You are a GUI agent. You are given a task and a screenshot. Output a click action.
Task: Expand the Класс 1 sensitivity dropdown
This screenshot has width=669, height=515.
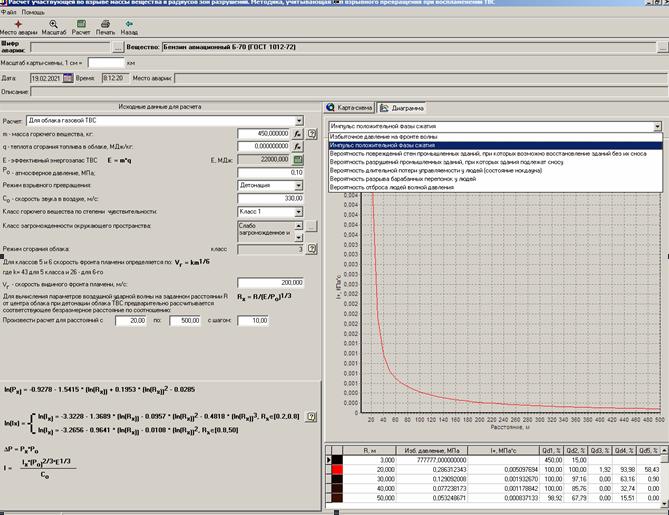click(299, 212)
